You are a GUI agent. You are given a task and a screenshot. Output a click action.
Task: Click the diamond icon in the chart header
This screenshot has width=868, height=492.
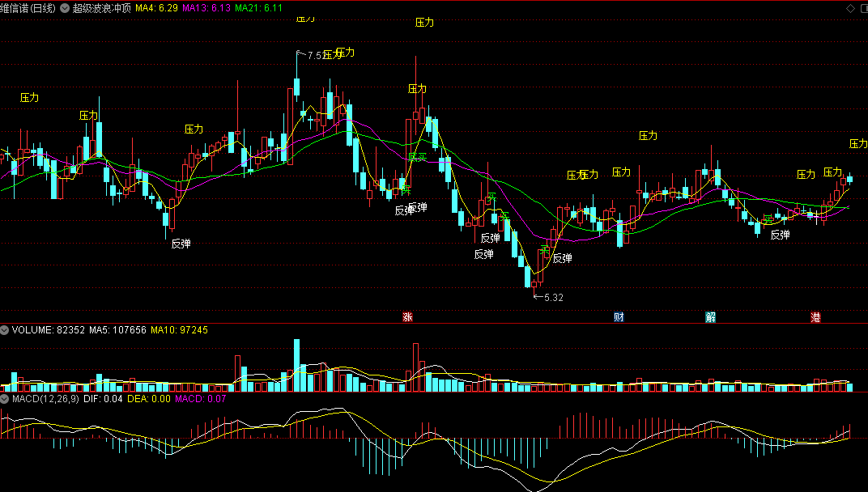(x=850, y=8)
